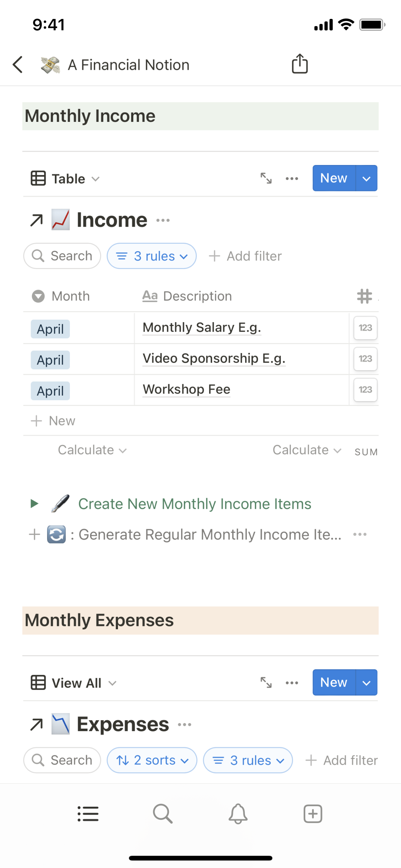Screen dimensions: 401x868
Task: Open the page list icon in bottom bar
Action: pyautogui.click(x=88, y=814)
